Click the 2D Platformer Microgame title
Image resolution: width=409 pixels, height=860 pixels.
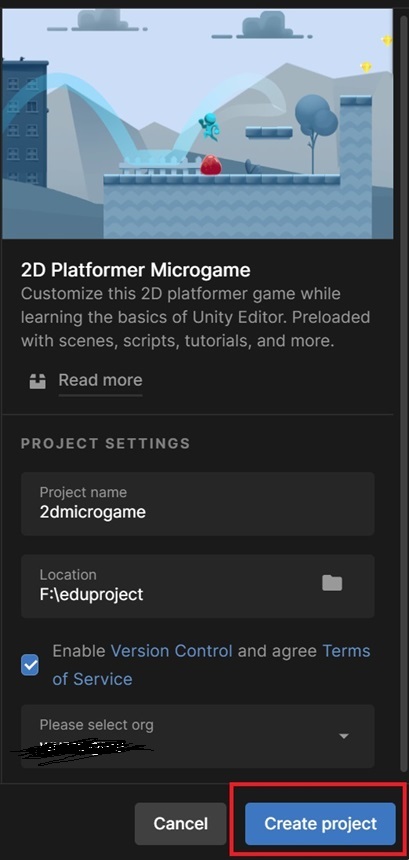135,270
